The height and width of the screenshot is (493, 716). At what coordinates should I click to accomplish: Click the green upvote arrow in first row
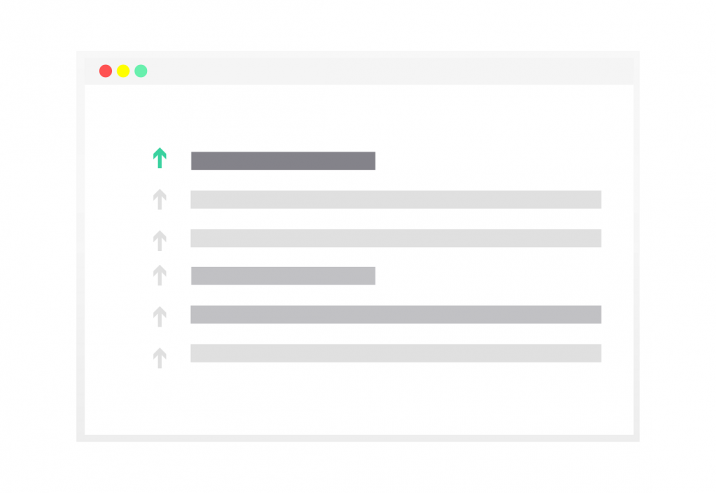(x=159, y=159)
